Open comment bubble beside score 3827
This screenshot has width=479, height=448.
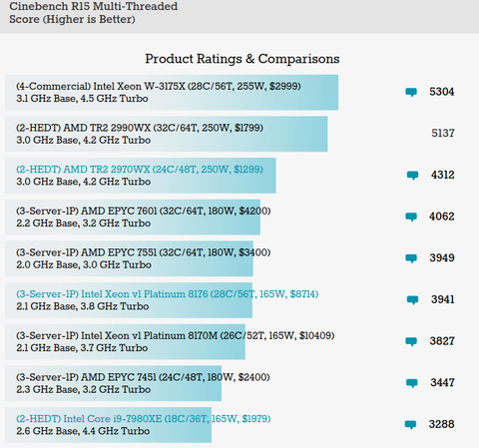[411, 341]
